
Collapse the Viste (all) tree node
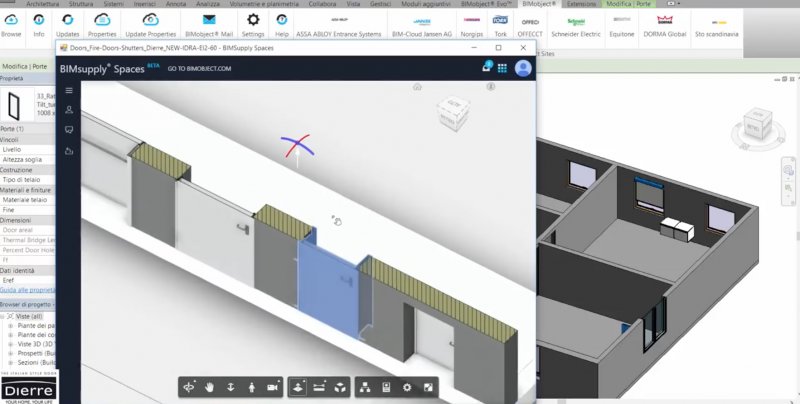(3, 317)
